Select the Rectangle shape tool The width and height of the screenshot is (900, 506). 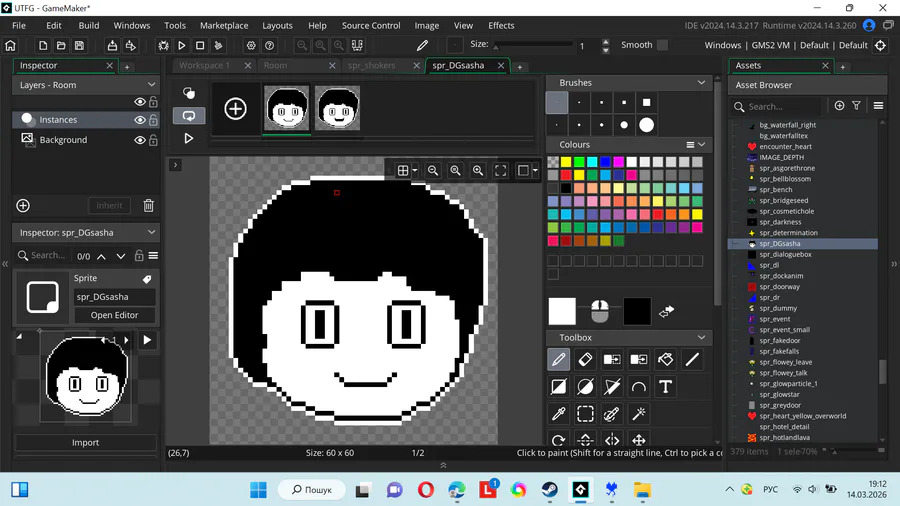pyautogui.click(x=558, y=387)
